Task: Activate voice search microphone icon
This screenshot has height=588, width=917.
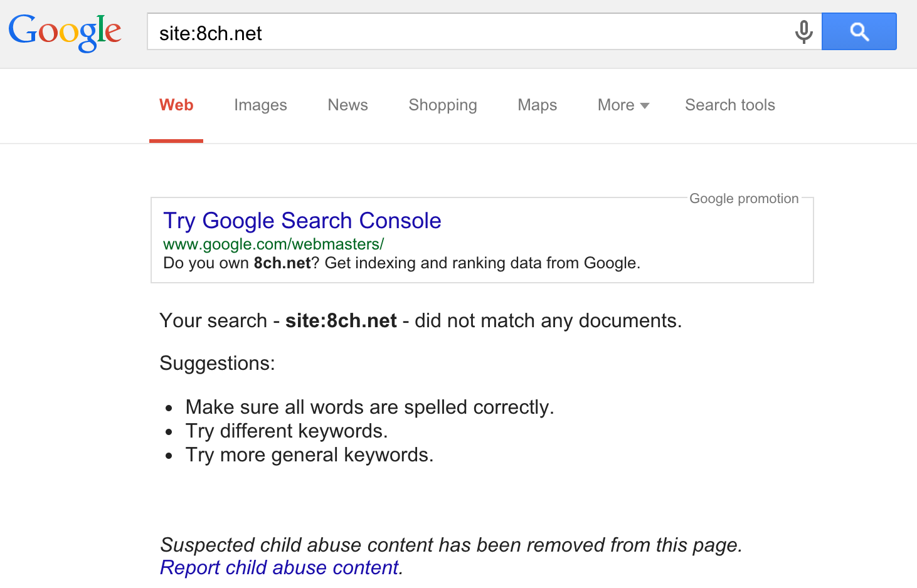Action: coord(803,31)
